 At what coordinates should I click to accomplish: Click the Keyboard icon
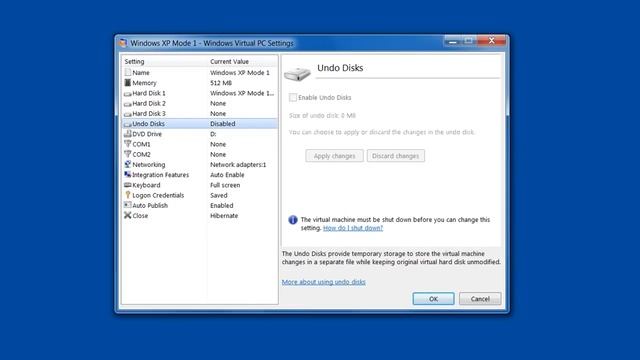point(128,185)
